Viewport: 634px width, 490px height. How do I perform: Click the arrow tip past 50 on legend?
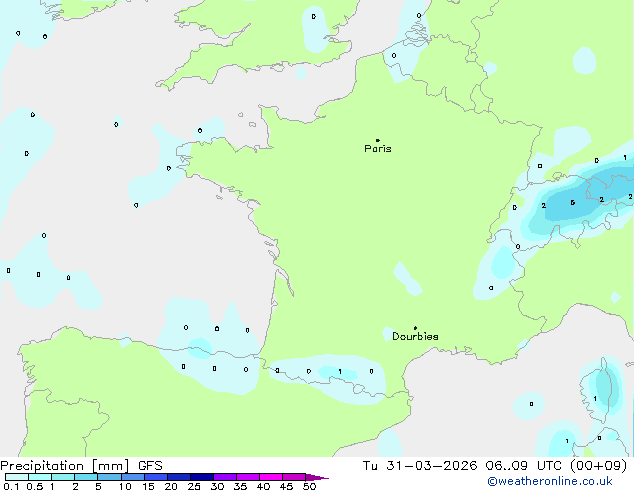click(317, 477)
